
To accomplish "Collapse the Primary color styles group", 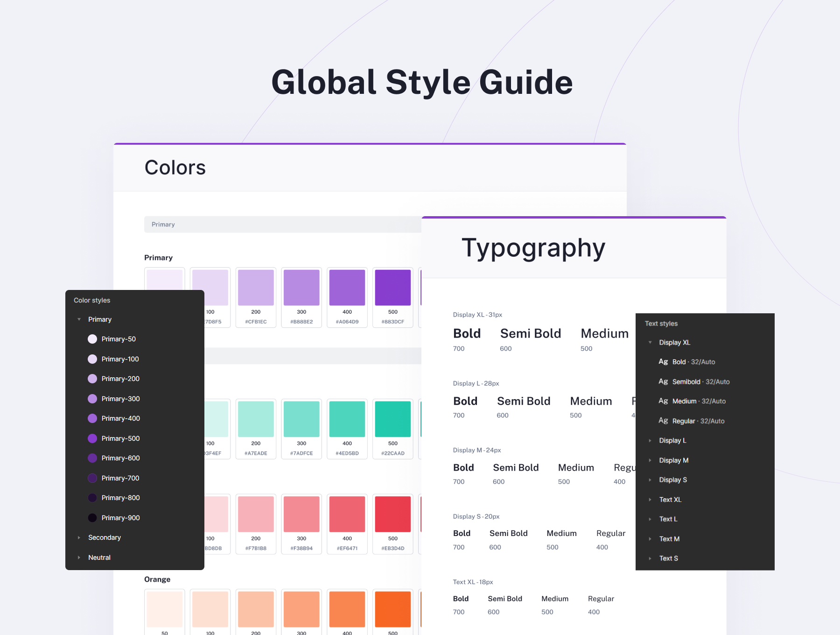I will [79, 319].
